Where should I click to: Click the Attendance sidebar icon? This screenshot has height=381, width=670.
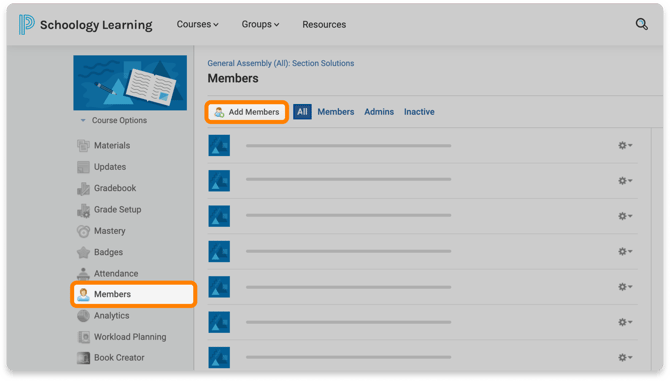tap(83, 274)
